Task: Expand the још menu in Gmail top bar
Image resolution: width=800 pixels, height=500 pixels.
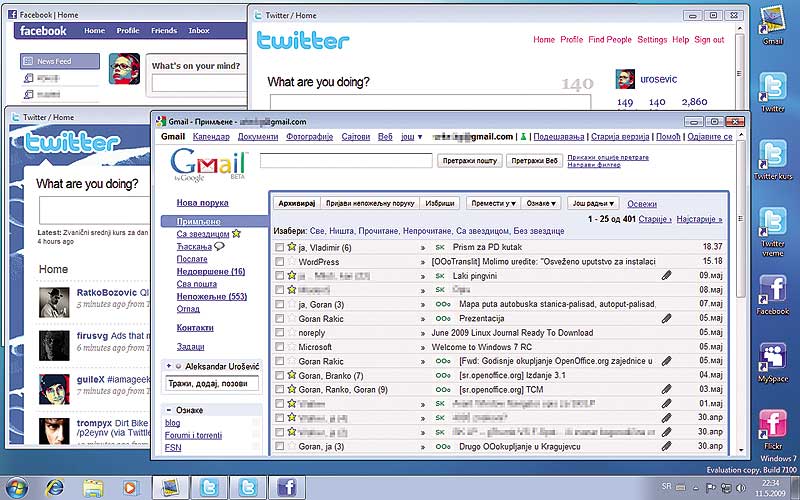Action: point(412,137)
